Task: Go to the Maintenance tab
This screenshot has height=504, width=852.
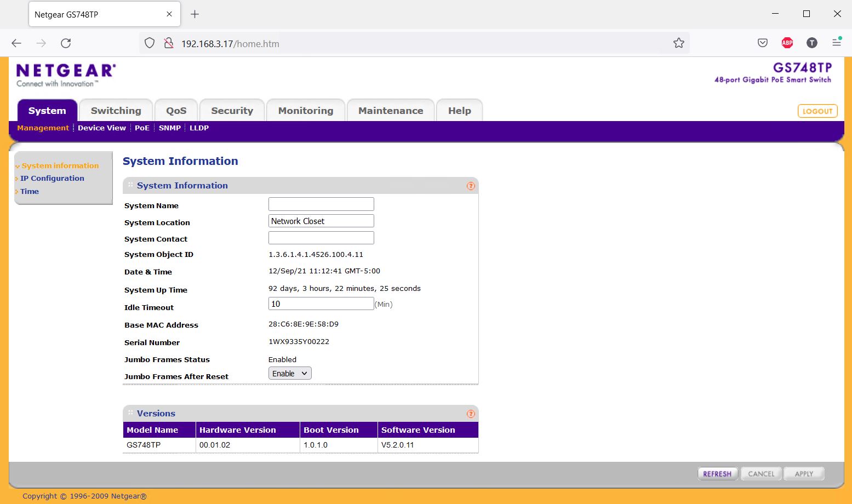Action: (x=391, y=111)
